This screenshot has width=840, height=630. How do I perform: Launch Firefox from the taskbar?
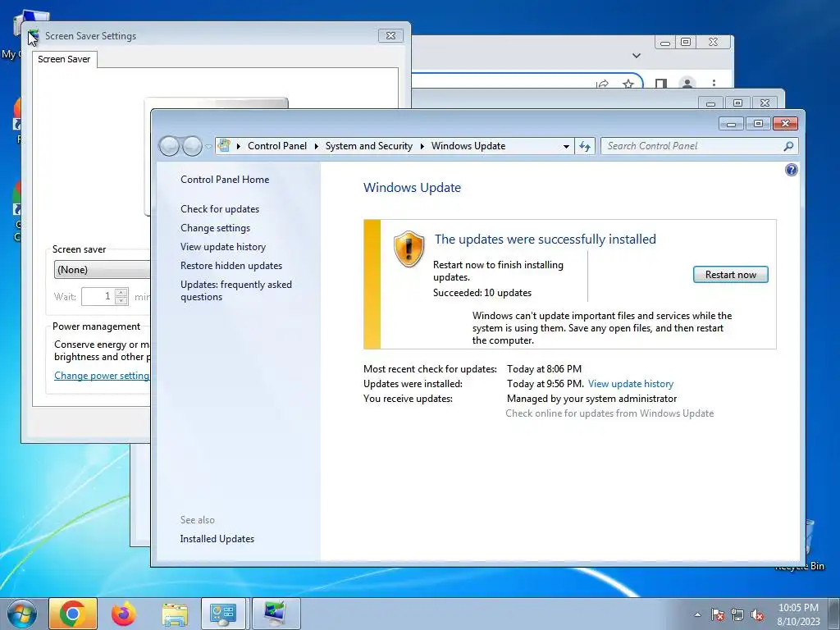coord(124,614)
